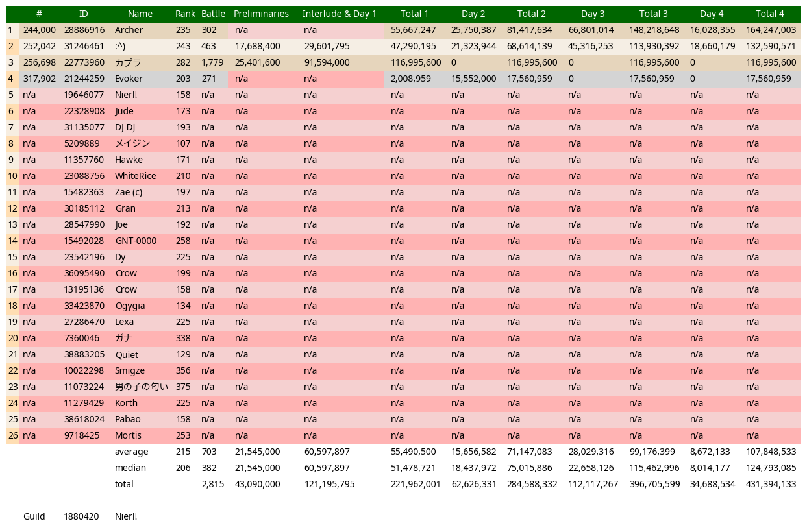Select the ID cell '28886916'
Viewport: 807px width, 532px height.
(x=84, y=30)
